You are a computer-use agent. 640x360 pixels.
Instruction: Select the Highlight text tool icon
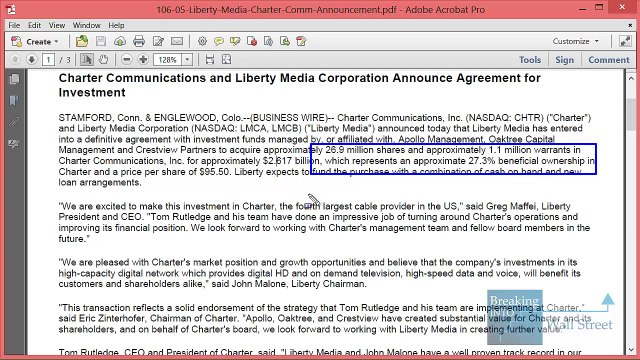[235, 41]
